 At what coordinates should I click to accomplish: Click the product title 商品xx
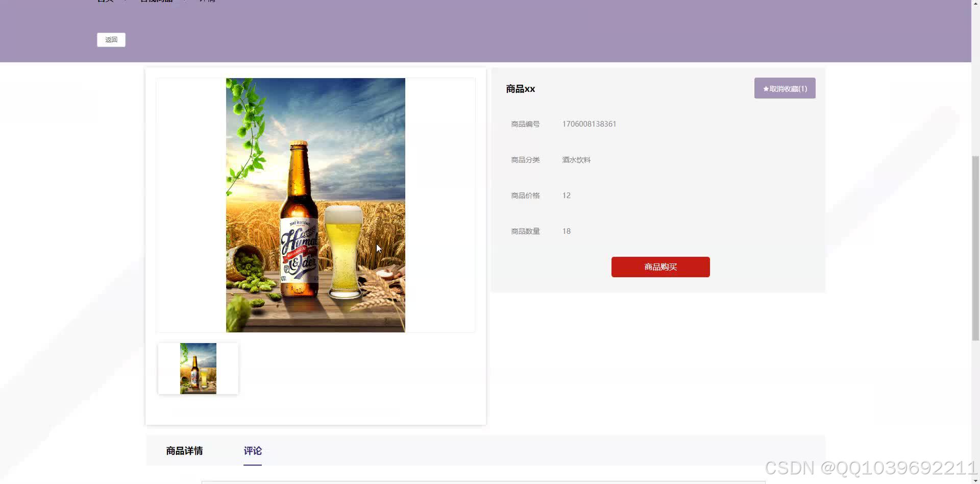[x=521, y=89]
